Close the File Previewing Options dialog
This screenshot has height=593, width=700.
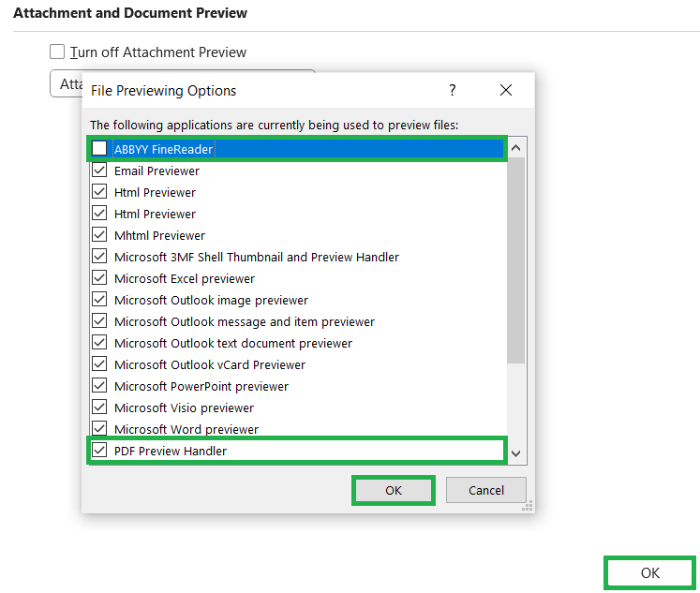[506, 90]
